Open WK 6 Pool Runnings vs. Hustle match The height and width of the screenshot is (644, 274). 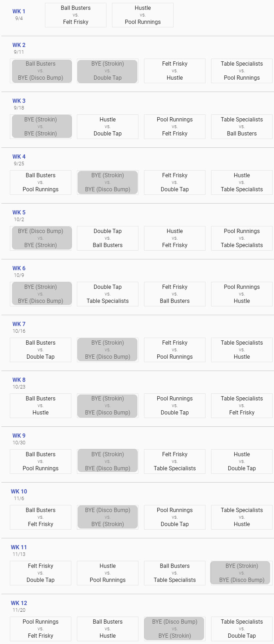pyautogui.click(x=242, y=294)
